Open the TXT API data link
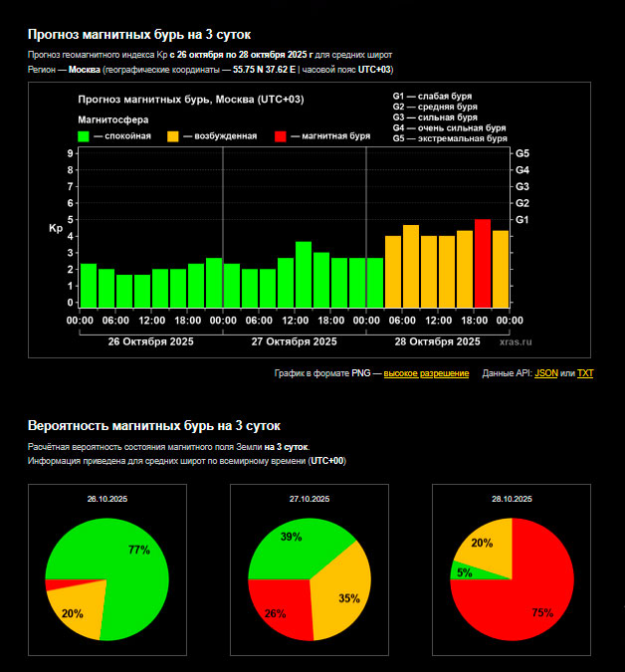Viewport: 625px width, 672px height. pos(585,373)
